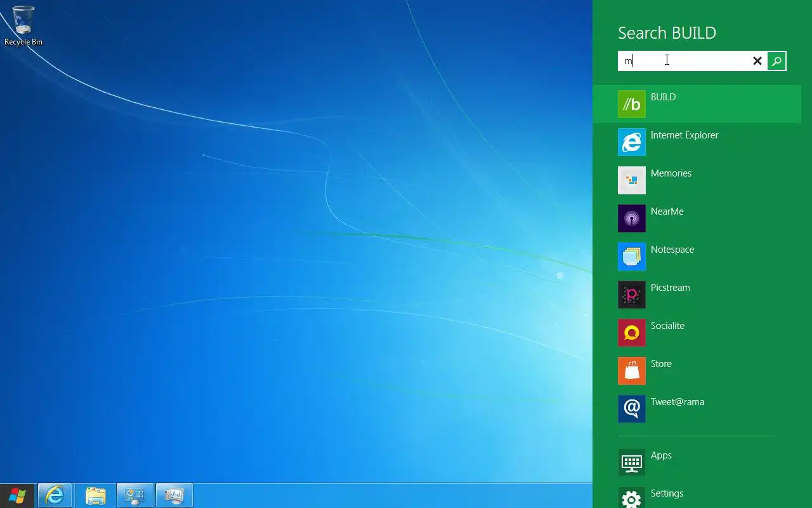
Task: Clear the search box with X
Action: (x=757, y=61)
